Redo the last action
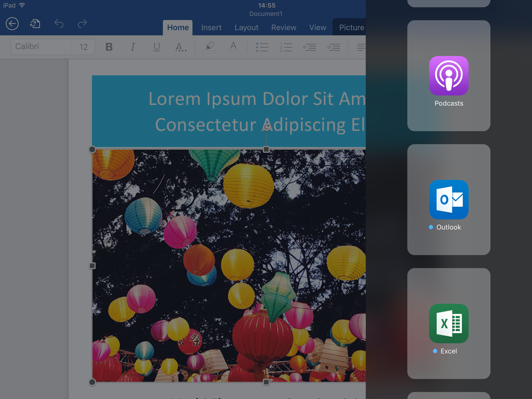532x399 pixels. [x=82, y=24]
